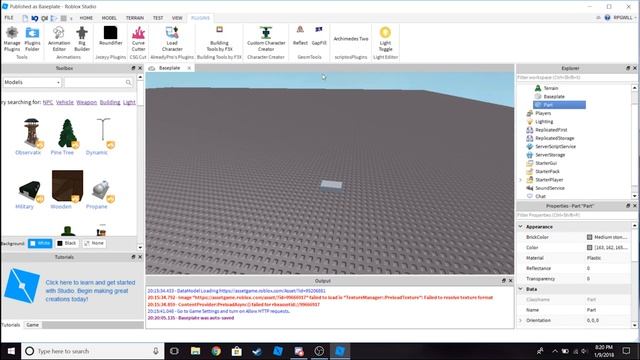Open the HOME ribbon tab
The image size is (640, 360).
click(86, 18)
